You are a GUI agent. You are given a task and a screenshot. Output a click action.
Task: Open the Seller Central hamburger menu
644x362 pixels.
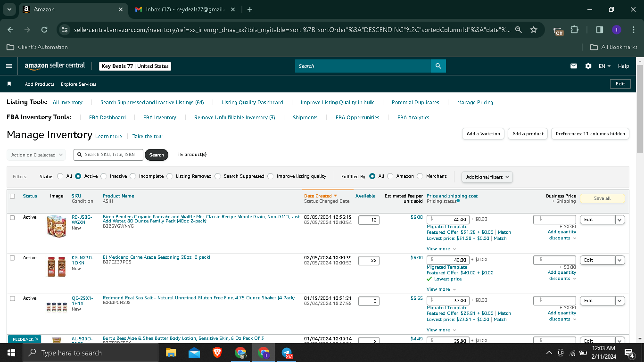(8, 66)
